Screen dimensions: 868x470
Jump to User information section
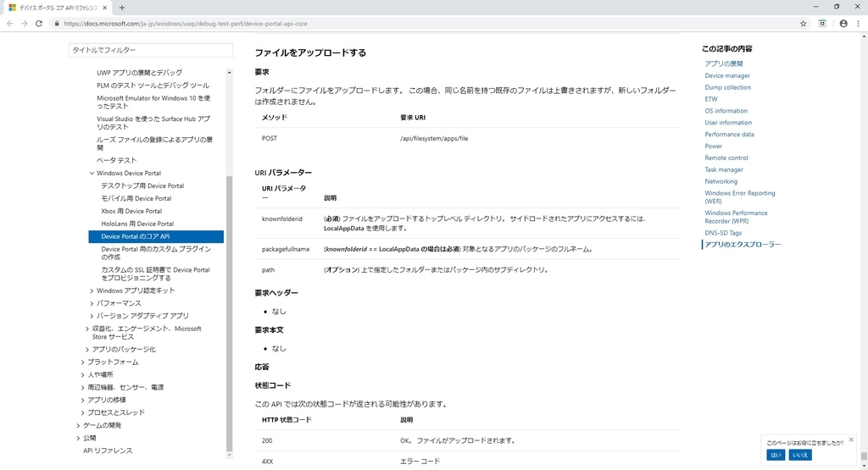tap(728, 123)
